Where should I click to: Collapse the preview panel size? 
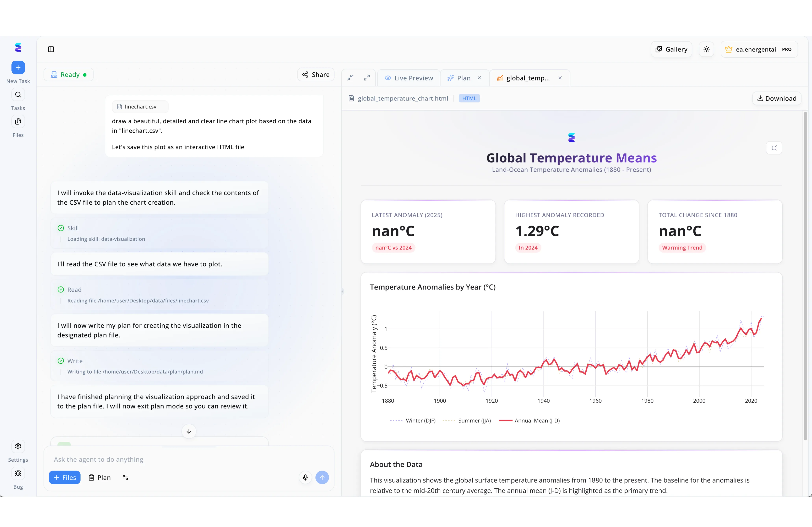(350, 77)
